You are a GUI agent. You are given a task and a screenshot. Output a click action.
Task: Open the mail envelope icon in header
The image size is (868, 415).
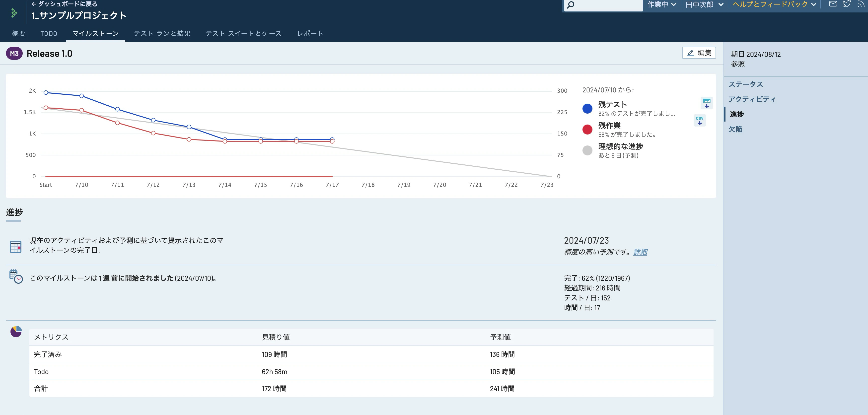click(x=833, y=4)
